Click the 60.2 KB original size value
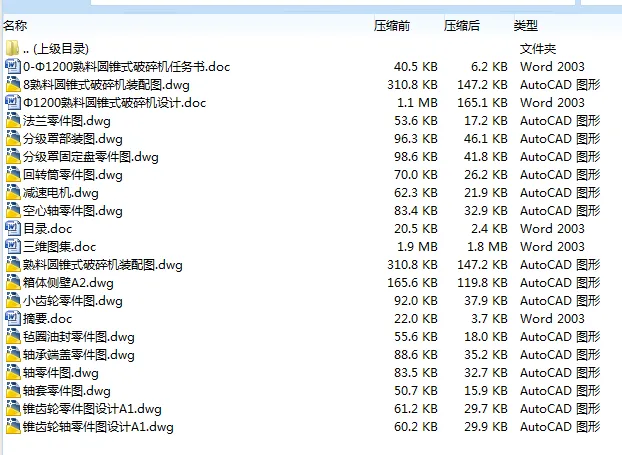The image size is (622, 455). click(x=416, y=427)
